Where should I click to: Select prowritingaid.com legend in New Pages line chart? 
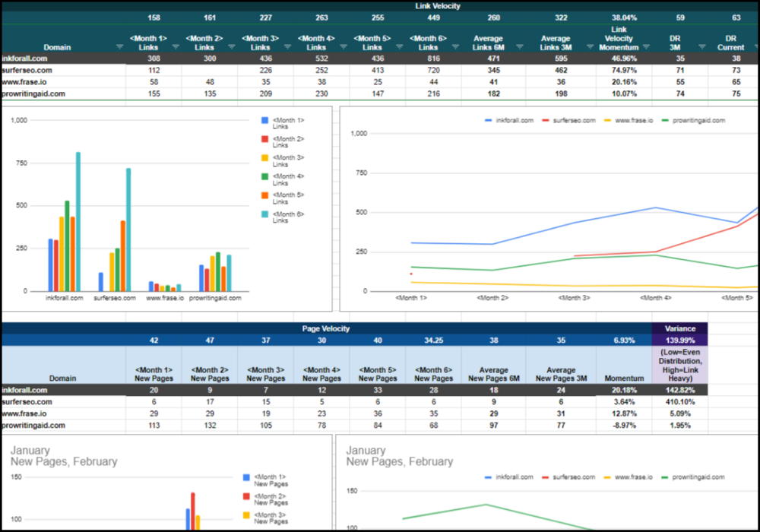coord(692,477)
